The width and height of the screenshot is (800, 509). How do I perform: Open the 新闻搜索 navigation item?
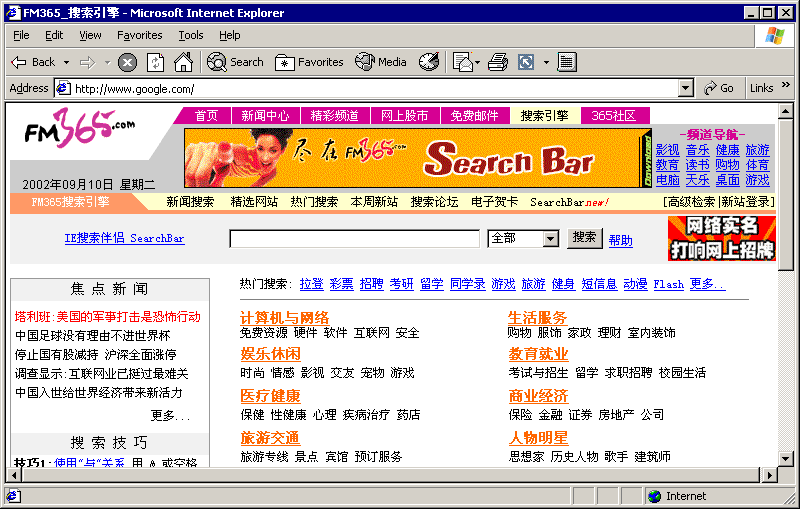(x=190, y=202)
